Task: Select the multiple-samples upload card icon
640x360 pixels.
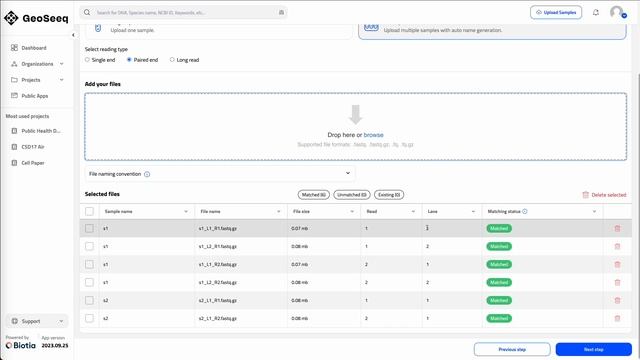Action: click(x=371, y=27)
